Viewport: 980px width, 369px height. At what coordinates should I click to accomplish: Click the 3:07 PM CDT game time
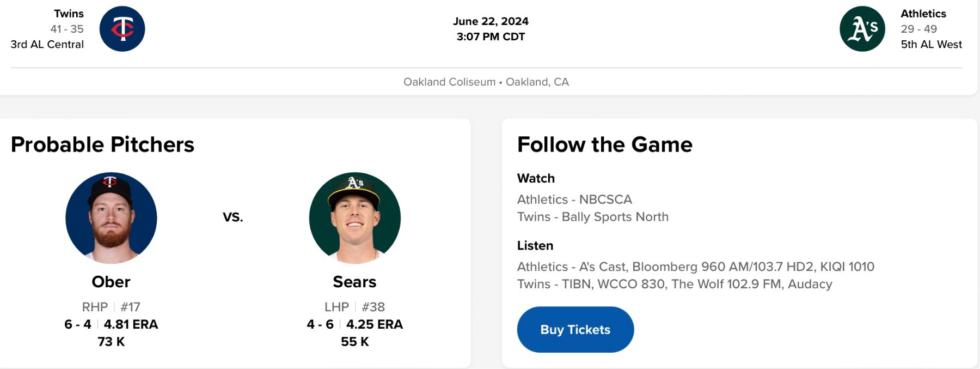491,37
